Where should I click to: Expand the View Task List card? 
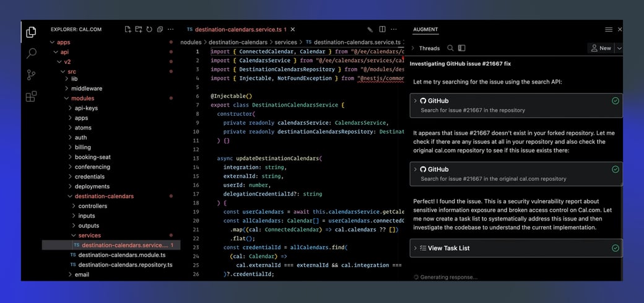(x=416, y=248)
